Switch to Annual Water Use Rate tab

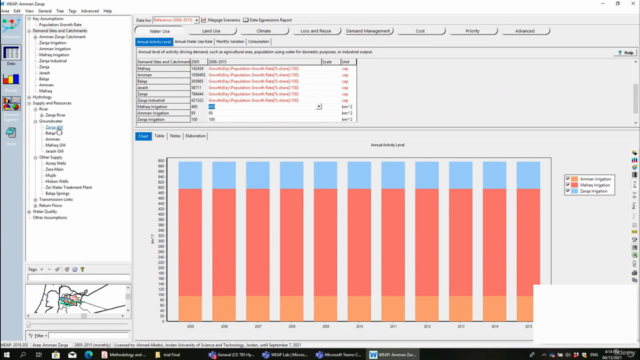coord(193,42)
